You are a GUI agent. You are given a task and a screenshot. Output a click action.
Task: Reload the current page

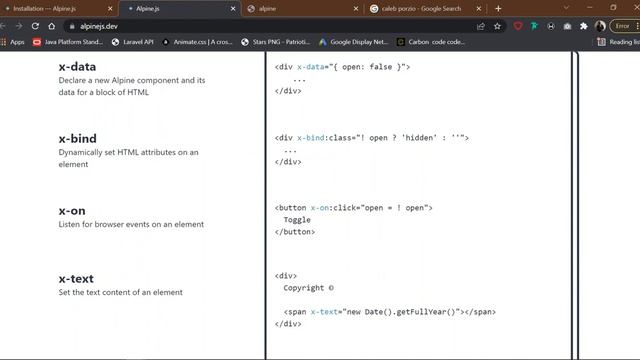[35, 26]
